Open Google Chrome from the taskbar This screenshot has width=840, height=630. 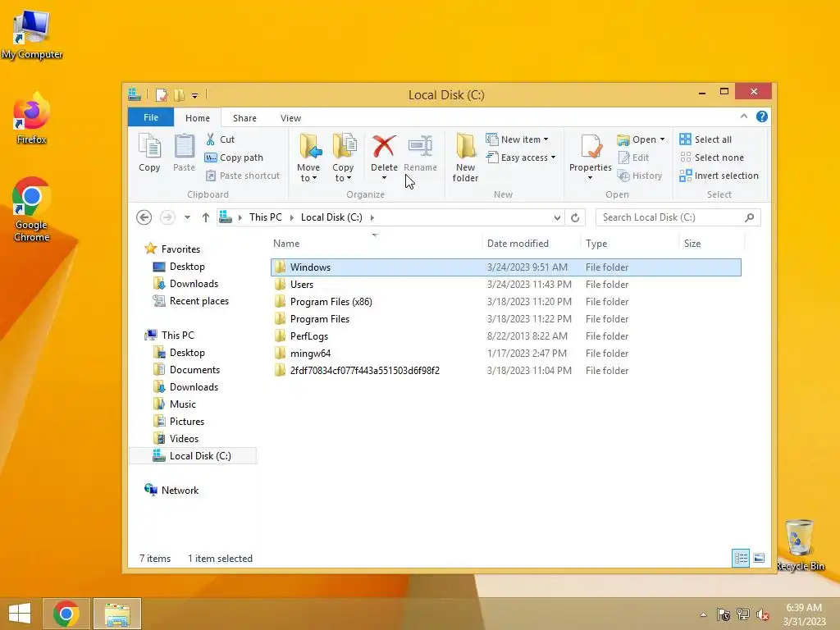(66, 614)
